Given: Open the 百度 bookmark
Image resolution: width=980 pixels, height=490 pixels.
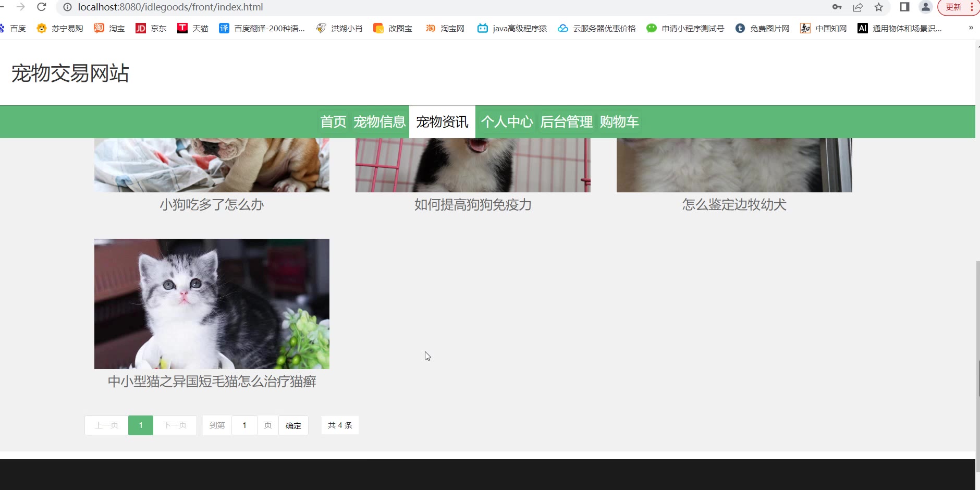Looking at the screenshot, I should [13, 28].
